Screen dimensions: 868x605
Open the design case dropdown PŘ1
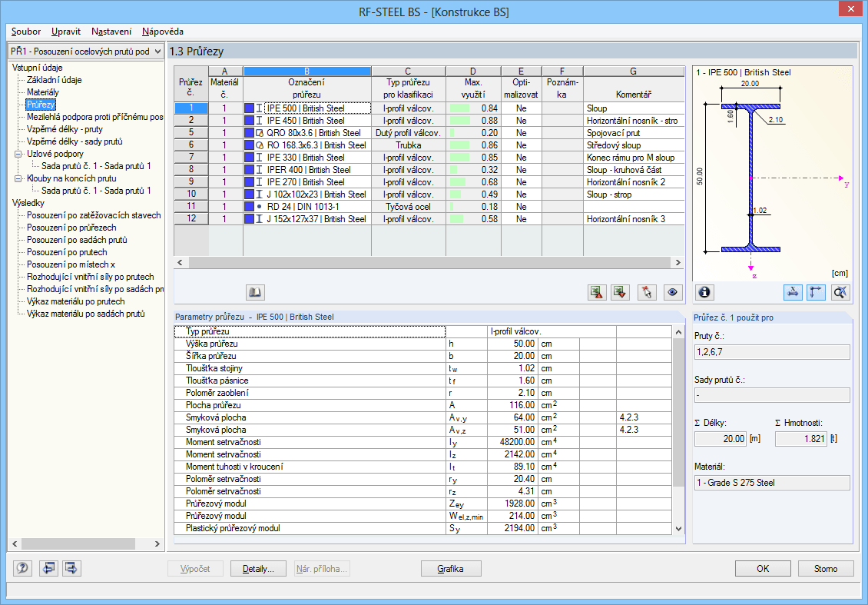click(157, 52)
